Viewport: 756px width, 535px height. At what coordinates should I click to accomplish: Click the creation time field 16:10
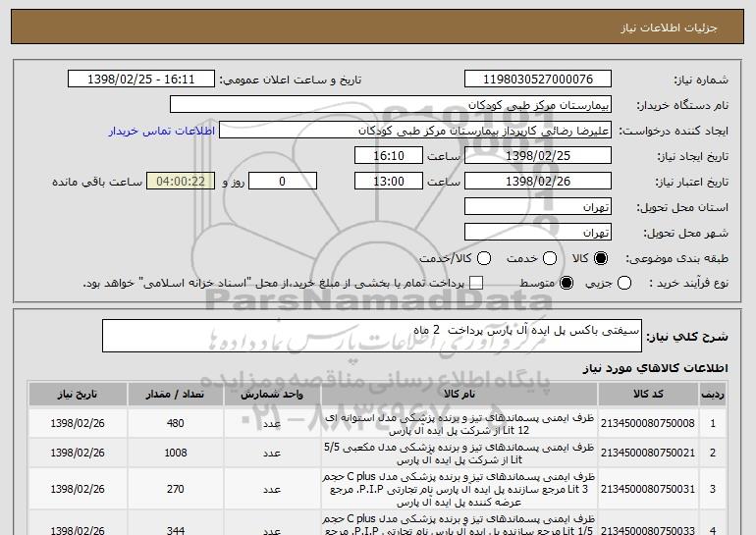(389, 156)
